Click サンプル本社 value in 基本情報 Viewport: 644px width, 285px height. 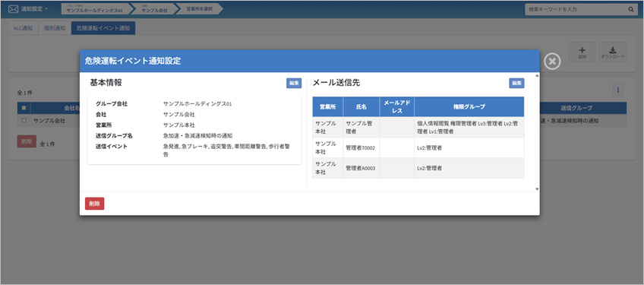pyautogui.click(x=178, y=125)
